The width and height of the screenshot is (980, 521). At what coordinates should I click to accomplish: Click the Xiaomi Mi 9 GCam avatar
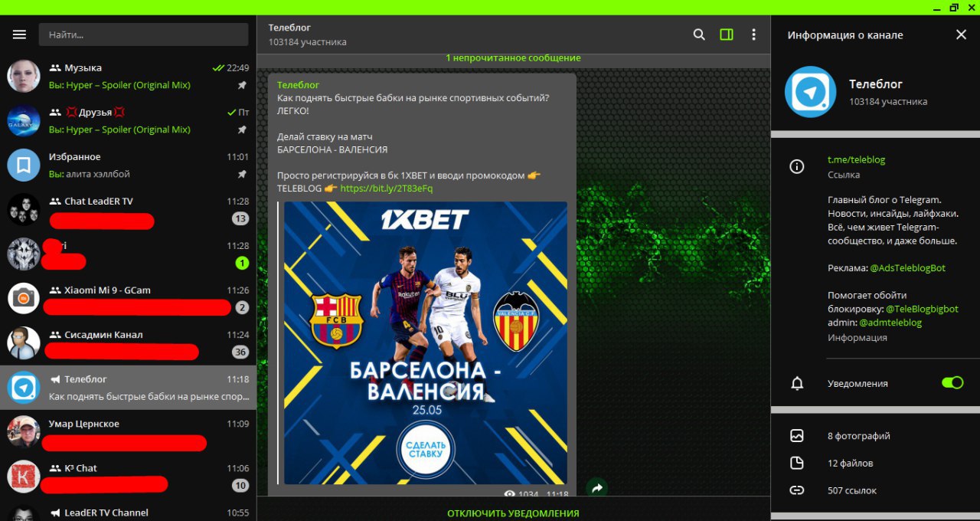[x=24, y=298]
